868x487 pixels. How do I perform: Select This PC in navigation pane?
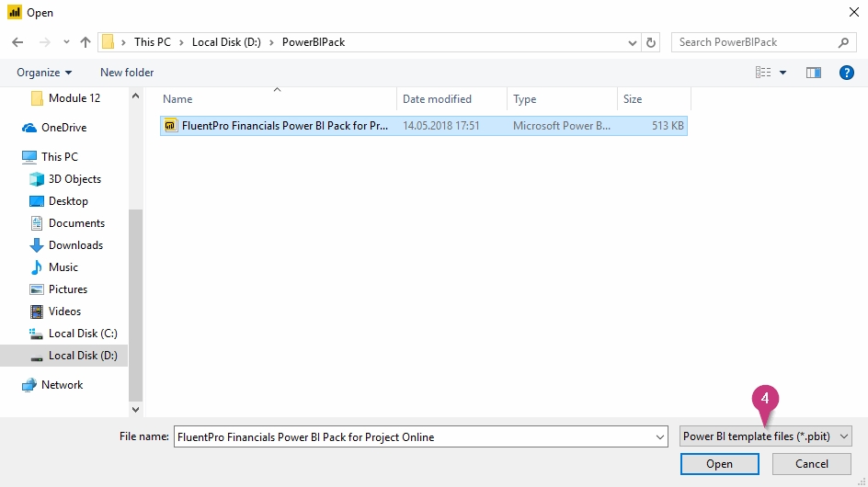point(50,156)
